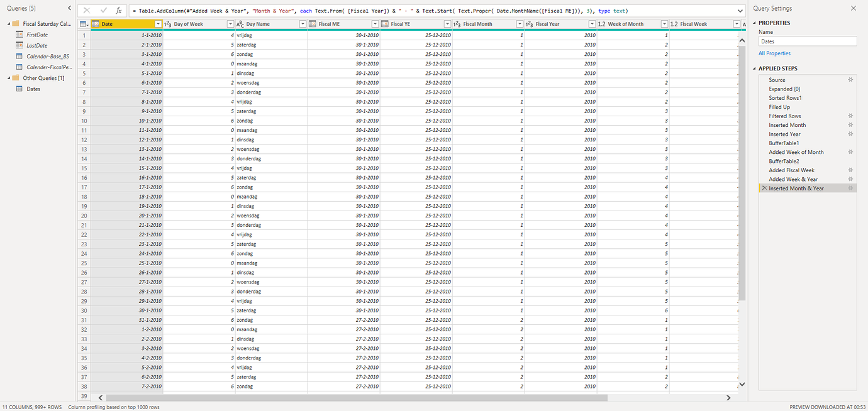Image resolution: width=868 pixels, height=411 pixels.
Task: Click the Day Name ABC type icon
Action: pos(240,24)
